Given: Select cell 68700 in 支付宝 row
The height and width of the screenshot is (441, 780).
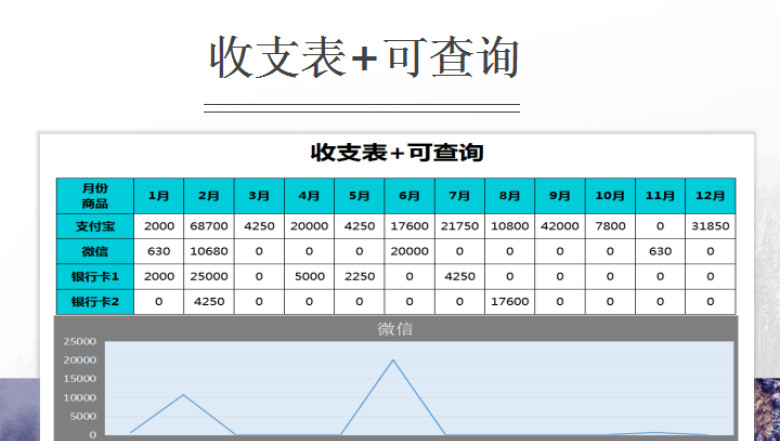Looking at the screenshot, I should tap(209, 226).
